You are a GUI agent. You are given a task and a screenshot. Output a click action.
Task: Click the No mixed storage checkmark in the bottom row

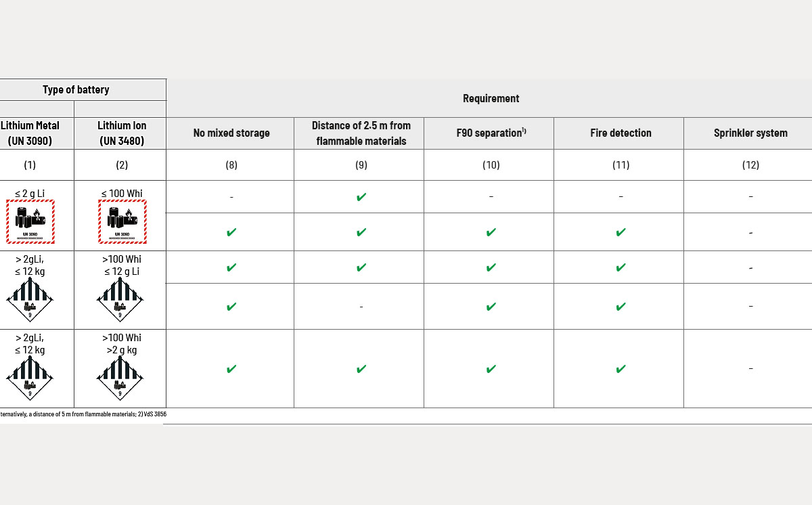point(231,369)
